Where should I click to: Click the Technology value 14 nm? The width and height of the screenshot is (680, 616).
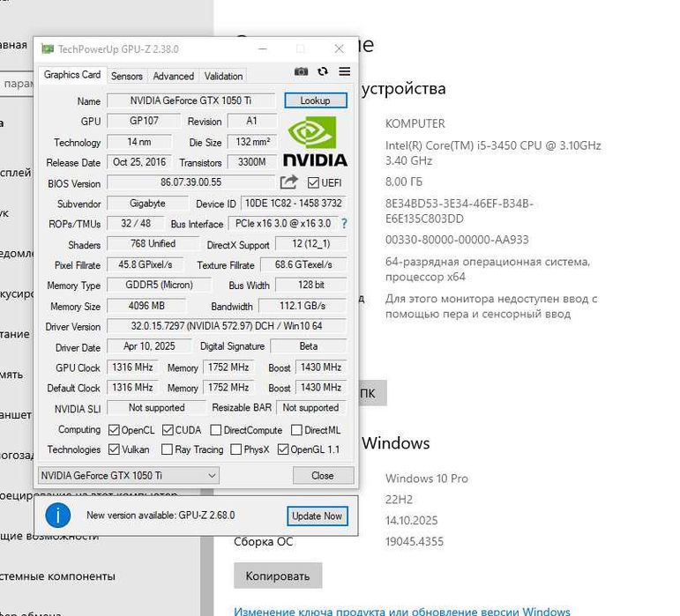pyautogui.click(x=139, y=142)
